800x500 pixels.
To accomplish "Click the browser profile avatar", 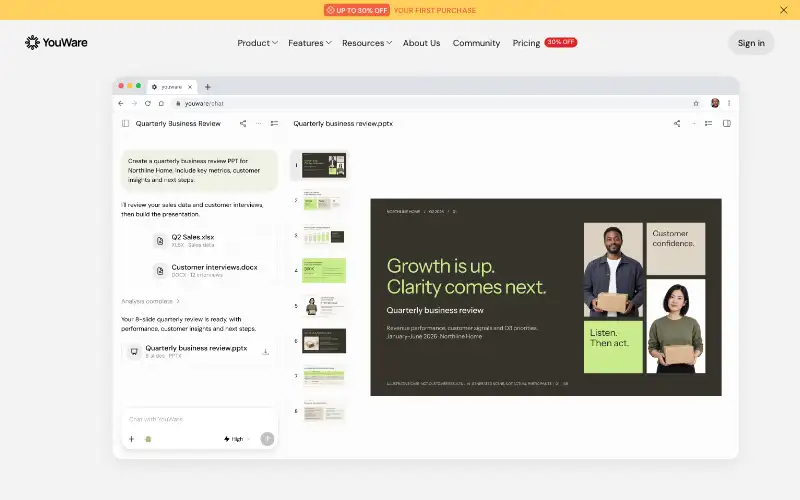I will coord(715,103).
